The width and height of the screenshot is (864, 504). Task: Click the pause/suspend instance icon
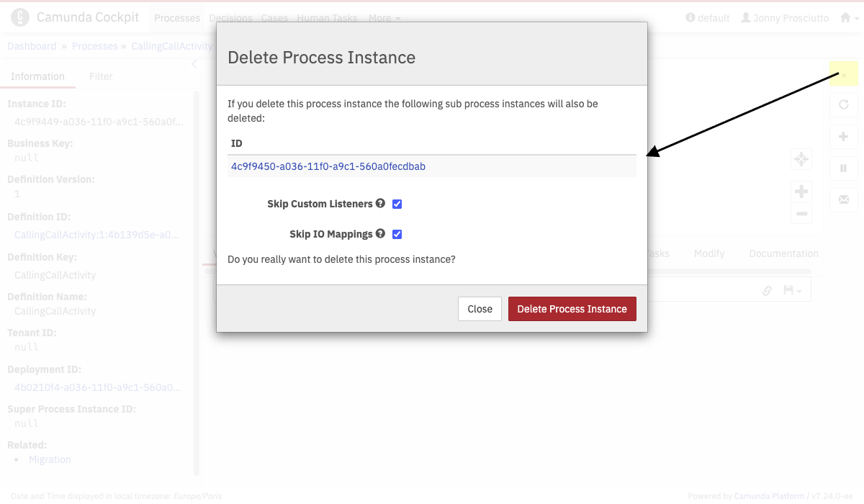point(844,168)
